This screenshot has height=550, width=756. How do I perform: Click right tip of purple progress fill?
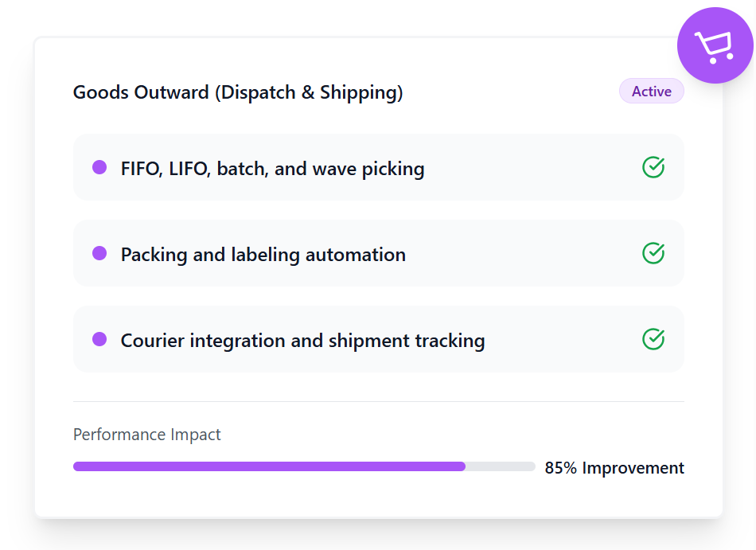tap(462, 466)
